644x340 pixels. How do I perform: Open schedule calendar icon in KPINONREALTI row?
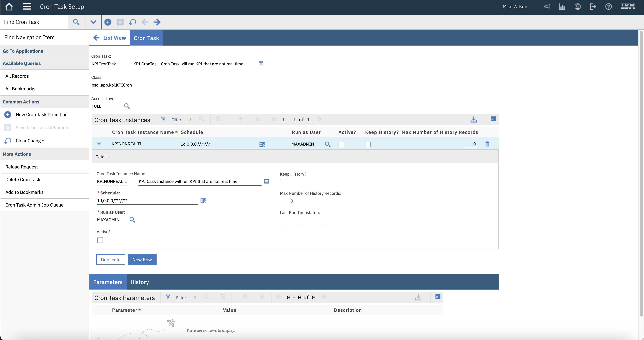click(262, 144)
